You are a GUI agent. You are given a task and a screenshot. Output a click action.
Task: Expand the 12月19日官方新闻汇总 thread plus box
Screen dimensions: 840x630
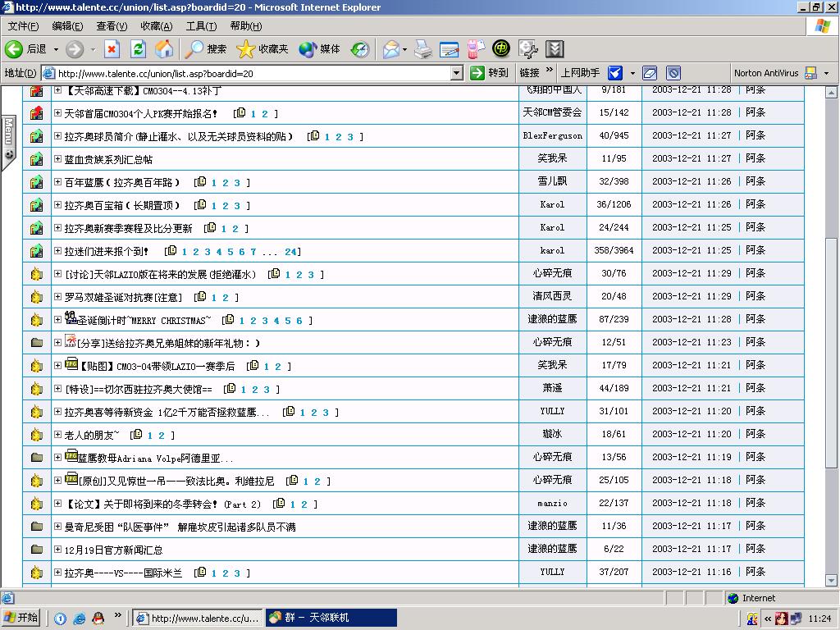point(58,550)
